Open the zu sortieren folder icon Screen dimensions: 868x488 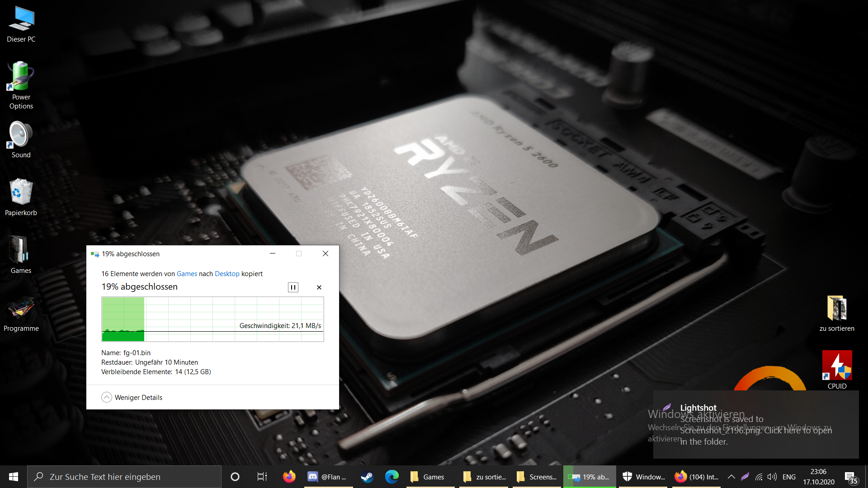[x=837, y=313]
